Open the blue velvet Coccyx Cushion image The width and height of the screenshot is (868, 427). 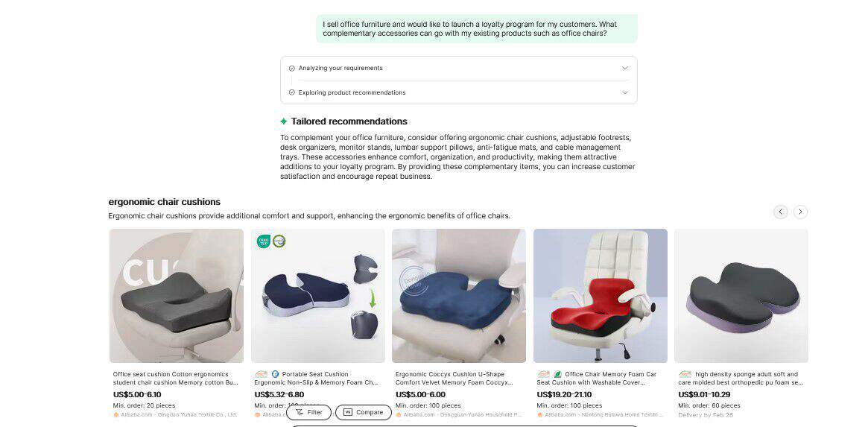point(459,296)
